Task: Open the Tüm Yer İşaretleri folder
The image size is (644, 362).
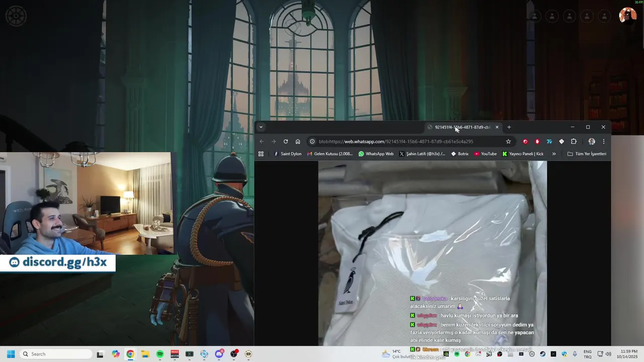Action: [x=587, y=154]
